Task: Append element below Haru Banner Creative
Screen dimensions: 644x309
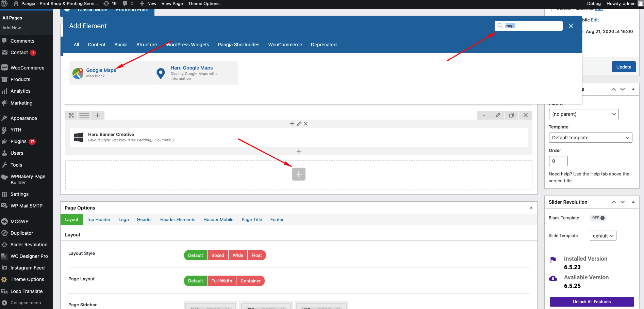Action: 299,151
